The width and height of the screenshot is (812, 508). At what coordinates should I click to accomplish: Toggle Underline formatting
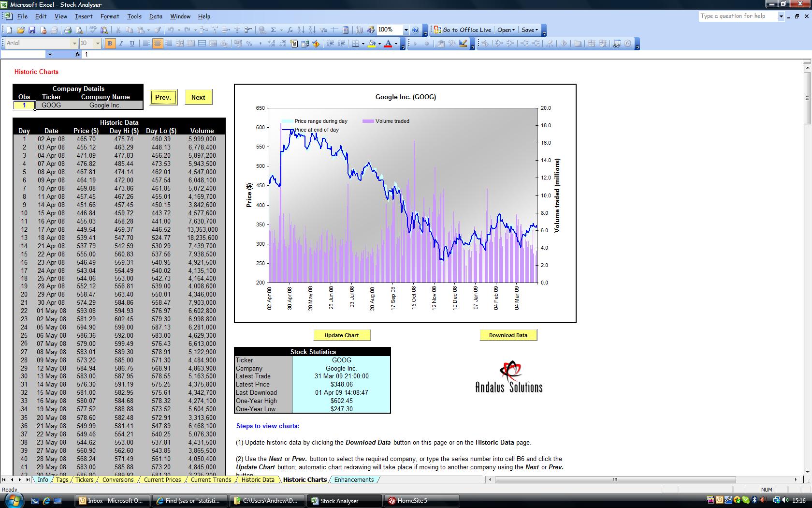132,44
